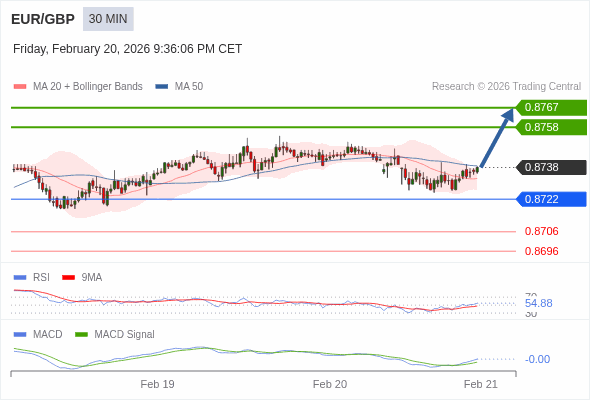Click the 9MA legend label
Image resolution: width=590 pixels, height=400 pixels.
(92, 277)
